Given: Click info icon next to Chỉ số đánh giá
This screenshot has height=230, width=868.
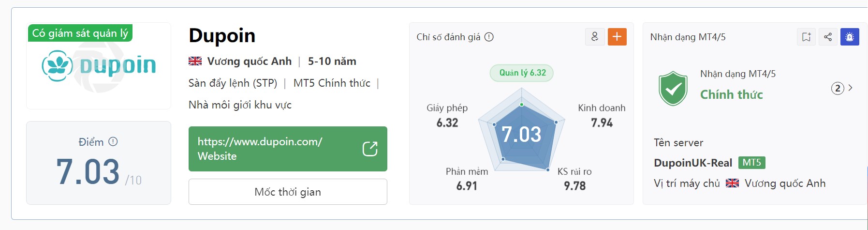Looking at the screenshot, I should click(489, 37).
